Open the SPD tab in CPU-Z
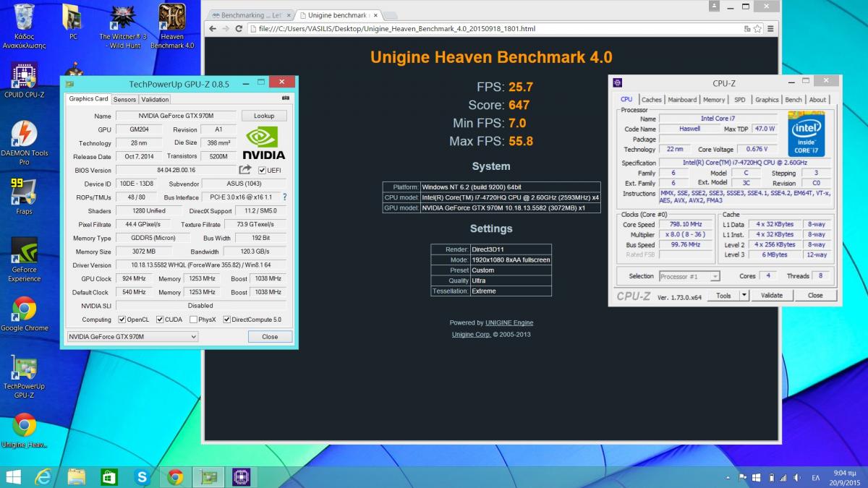Image resolution: width=868 pixels, height=488 pixels. [x=740, y=100]
